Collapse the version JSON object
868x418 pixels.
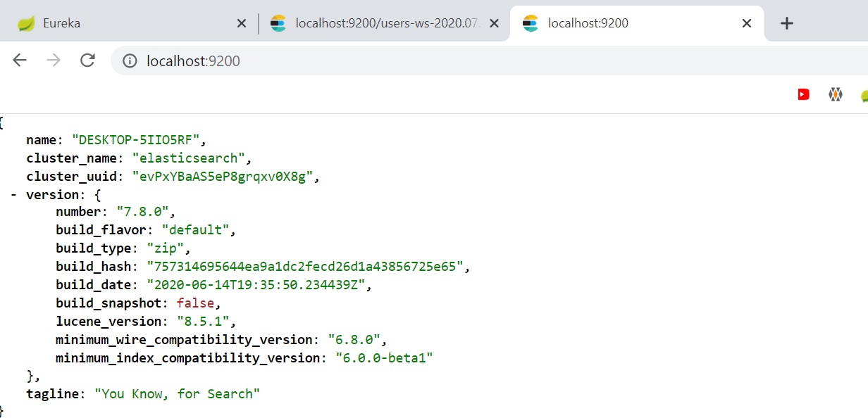[14, 195]
